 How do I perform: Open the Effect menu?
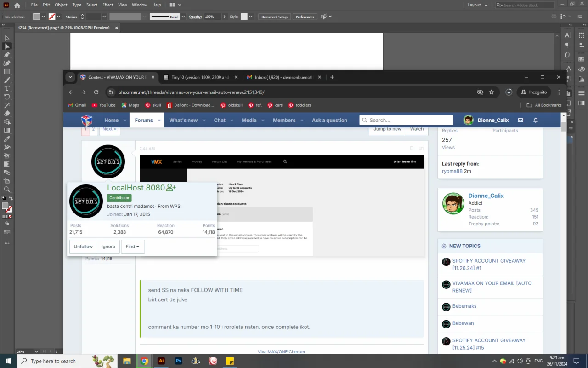108,5
